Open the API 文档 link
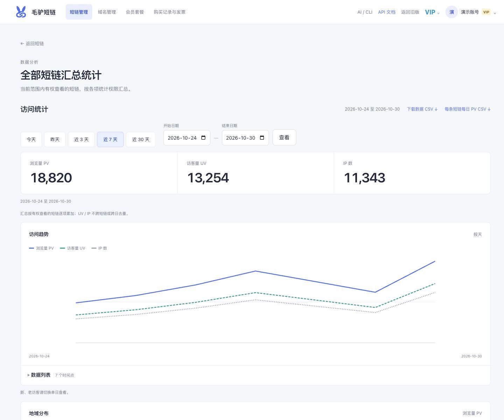The width and height of the screenshot is (504, 420). [387, 12]
